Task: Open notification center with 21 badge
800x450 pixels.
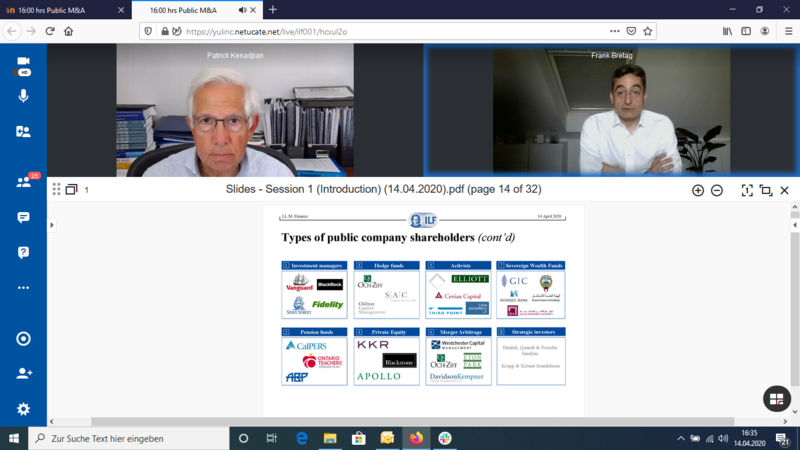Action: point(783,439)
